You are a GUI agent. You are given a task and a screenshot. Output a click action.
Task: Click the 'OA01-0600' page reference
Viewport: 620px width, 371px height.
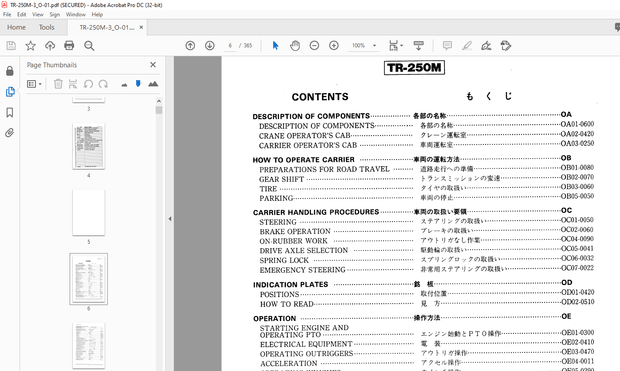pyautogui.click(x=577, y=124)
